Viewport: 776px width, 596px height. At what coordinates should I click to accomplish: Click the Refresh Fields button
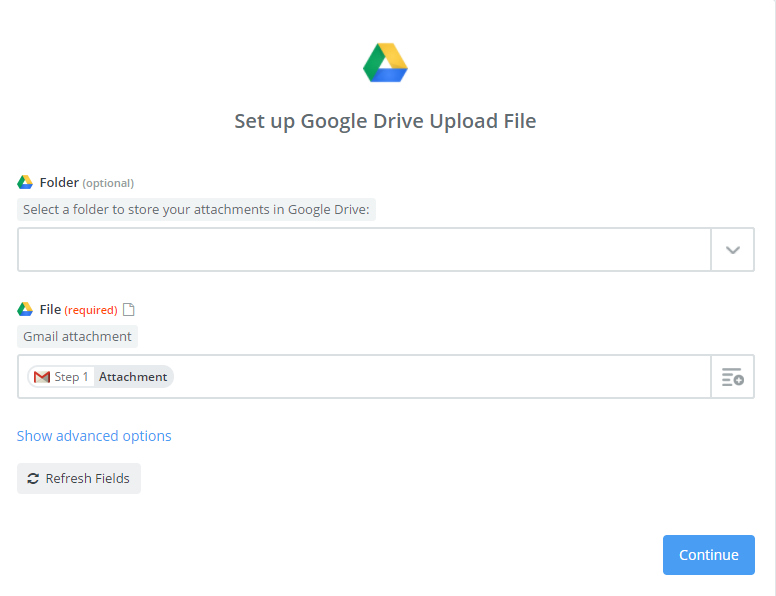79,479
